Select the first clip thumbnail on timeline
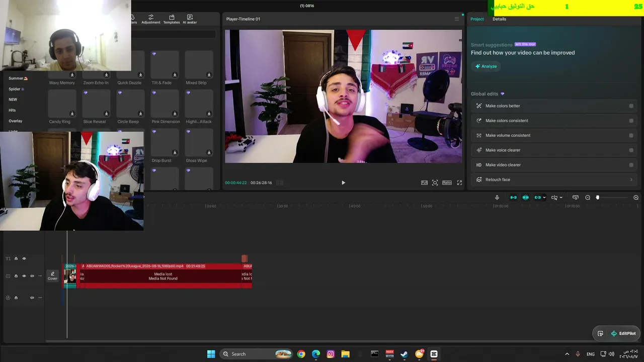Viewport: 644px width, 362px height. tap(70, 276)
